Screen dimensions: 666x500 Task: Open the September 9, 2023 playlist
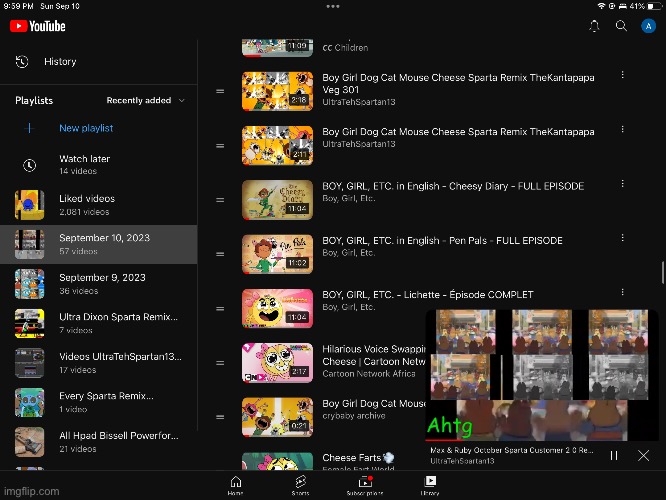point(99,284)
